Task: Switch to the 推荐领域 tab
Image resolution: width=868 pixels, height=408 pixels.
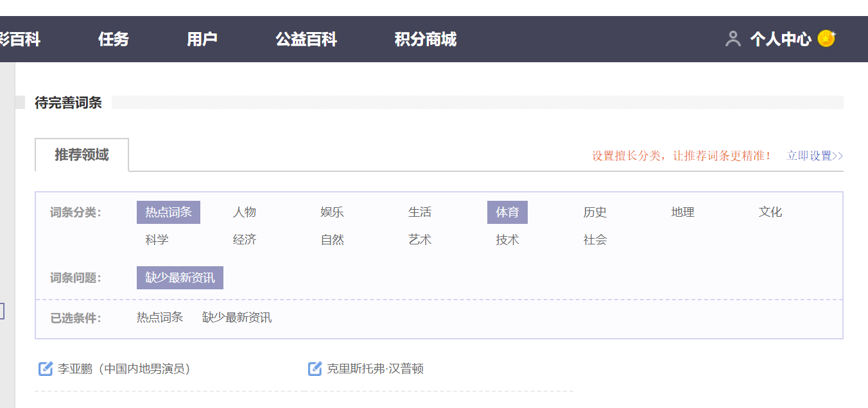Action: tap(82, 155)
